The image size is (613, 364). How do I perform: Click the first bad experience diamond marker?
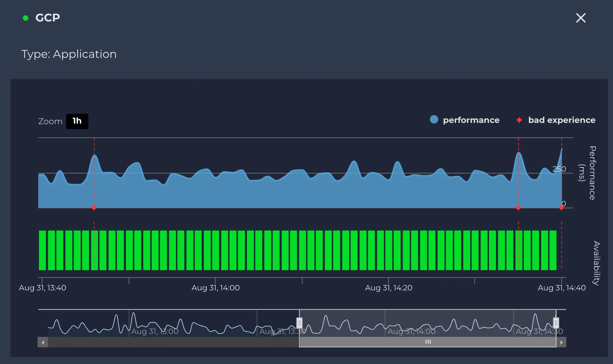pos(94,208)
